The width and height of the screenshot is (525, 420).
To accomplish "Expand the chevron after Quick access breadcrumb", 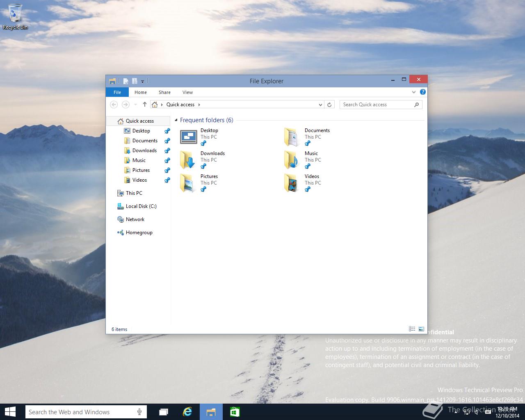I will [x=199, y=105].
